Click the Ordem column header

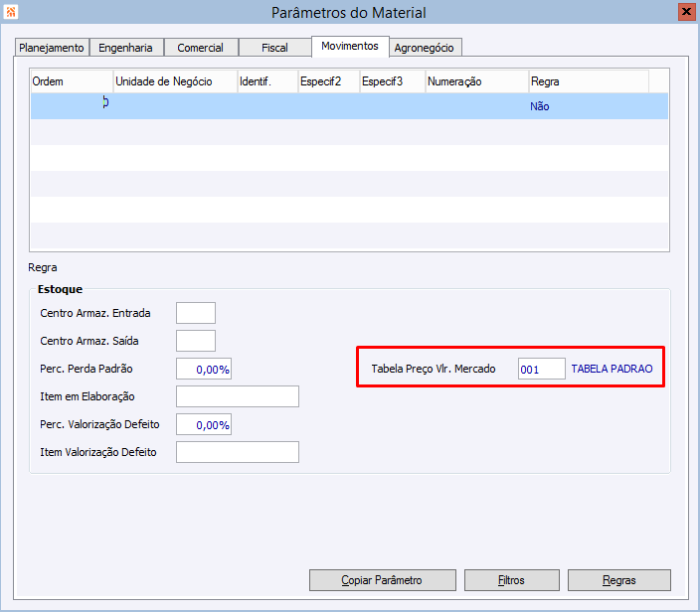pos(72,81)
